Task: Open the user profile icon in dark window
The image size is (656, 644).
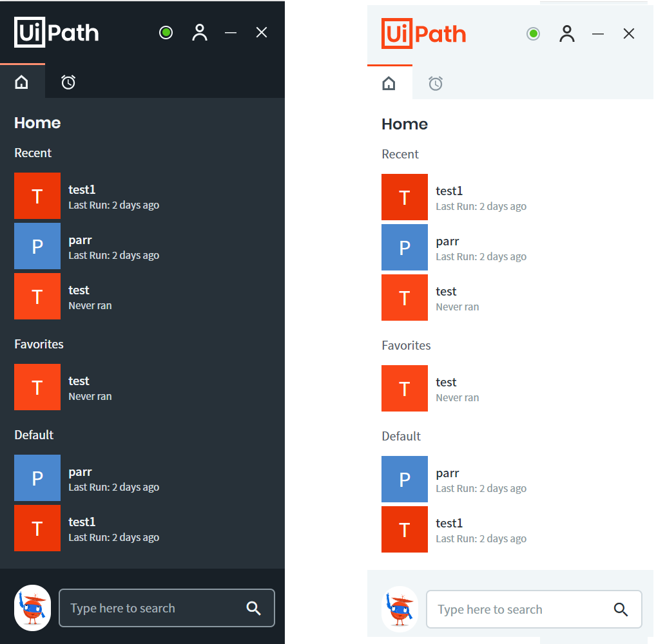Action: pyautogui.click(x=200, y=32)
